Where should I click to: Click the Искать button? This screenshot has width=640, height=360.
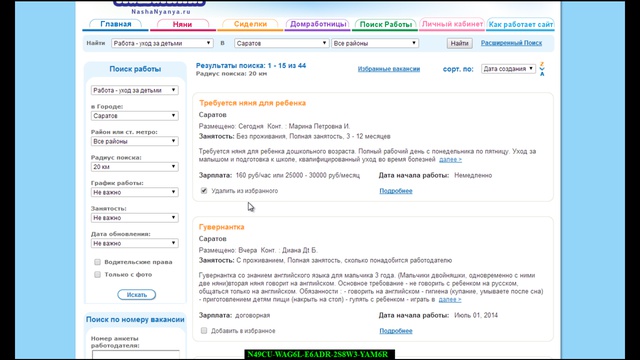click(x=137, y=295)
